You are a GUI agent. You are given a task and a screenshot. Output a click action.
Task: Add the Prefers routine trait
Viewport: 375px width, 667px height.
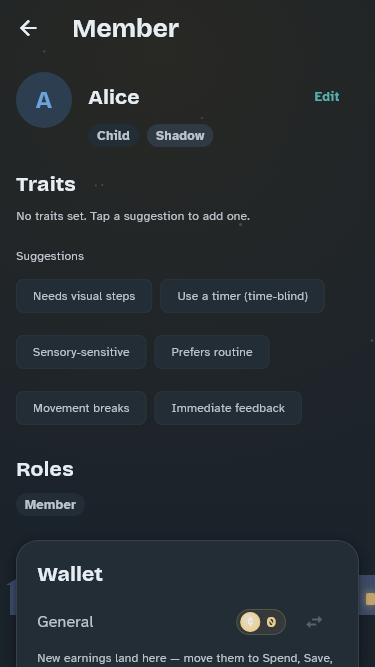tap(212, 352)
